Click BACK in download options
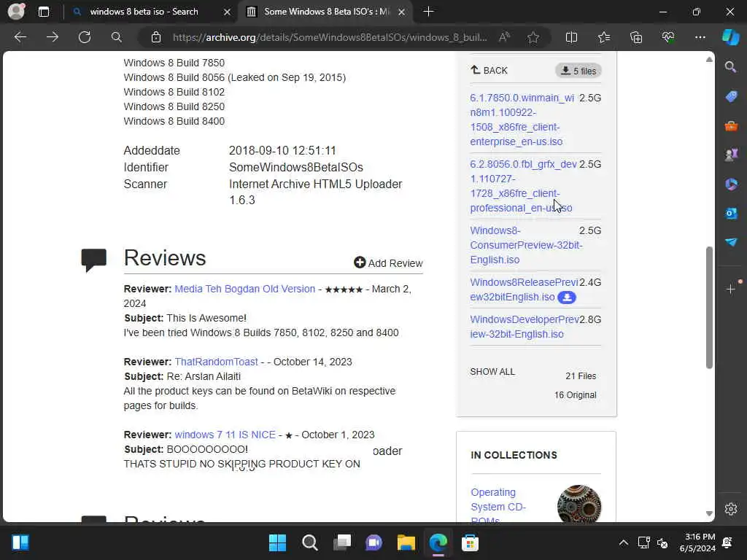Image resolution: width=747 pixels, height=560 pixels. click(x=489, y=71)
